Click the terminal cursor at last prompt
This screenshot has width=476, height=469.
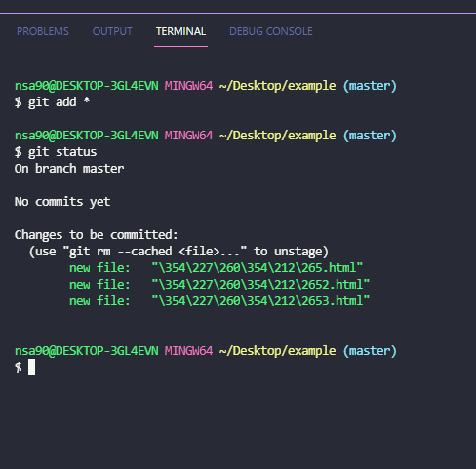[31, 368]
